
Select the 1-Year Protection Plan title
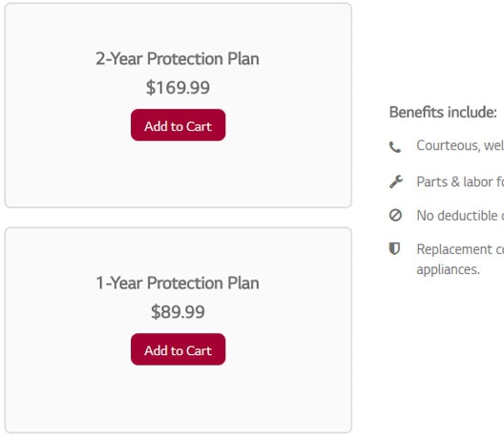(178, 283)
